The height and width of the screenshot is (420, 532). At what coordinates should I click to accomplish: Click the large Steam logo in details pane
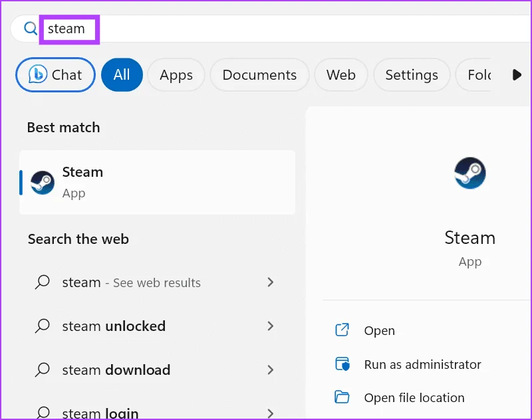pos(470,173)
